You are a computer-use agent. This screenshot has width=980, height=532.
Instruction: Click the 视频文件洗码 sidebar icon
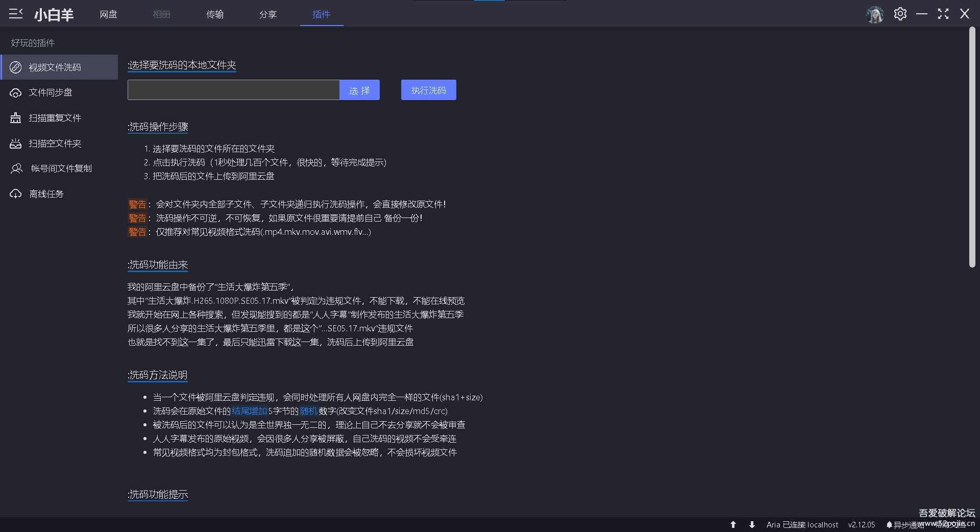click(16, 67)
